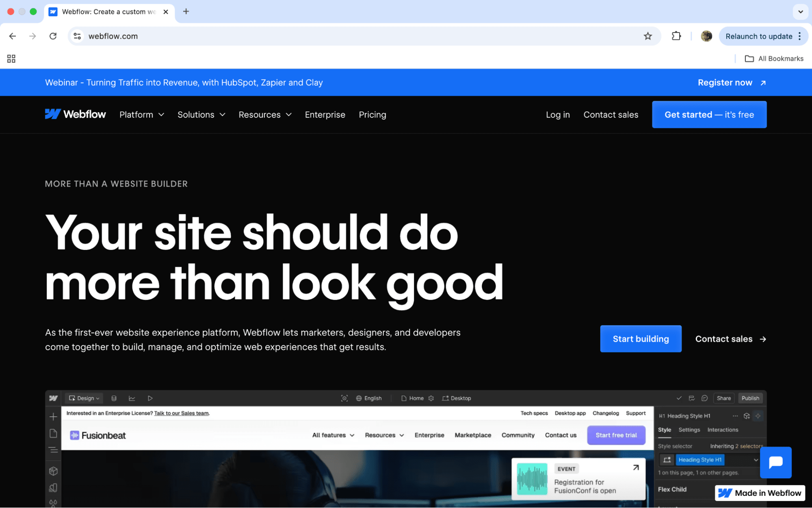Open the Navigator from the left sidebar
Image resolution: width=812 pixels, height=508 pixels.
click(x=53, y=449)
